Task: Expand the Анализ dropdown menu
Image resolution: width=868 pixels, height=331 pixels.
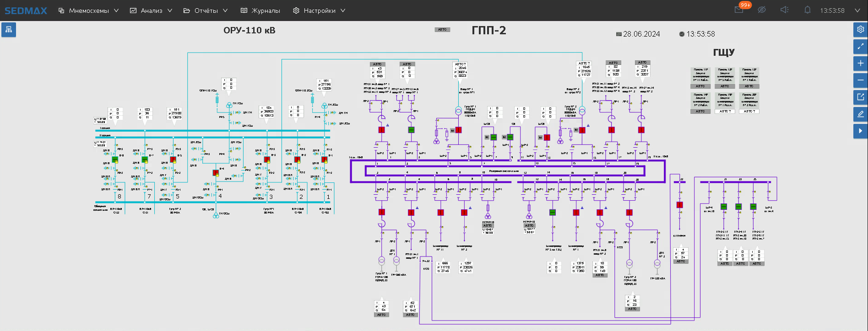Action: [151, 11]
